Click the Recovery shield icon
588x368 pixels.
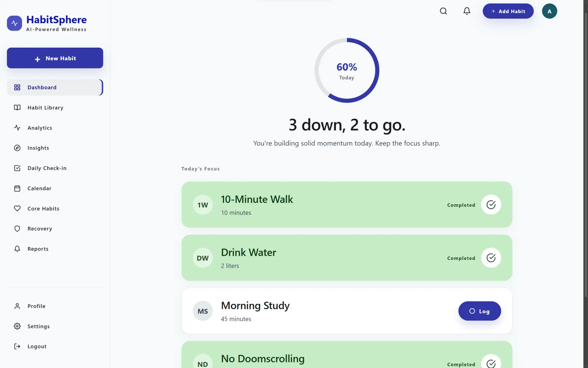coord(17,229)
